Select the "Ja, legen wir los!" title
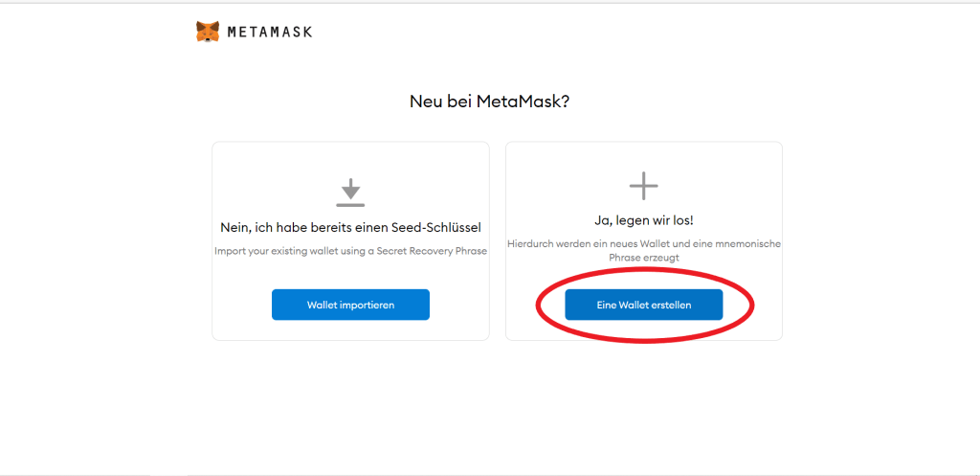980x476 pixels. 643,220
